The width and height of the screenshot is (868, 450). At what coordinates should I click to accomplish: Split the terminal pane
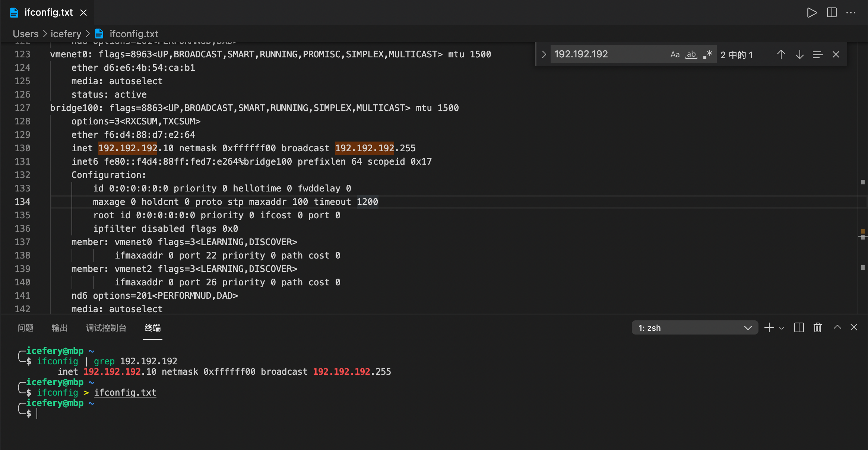(799, 327)
